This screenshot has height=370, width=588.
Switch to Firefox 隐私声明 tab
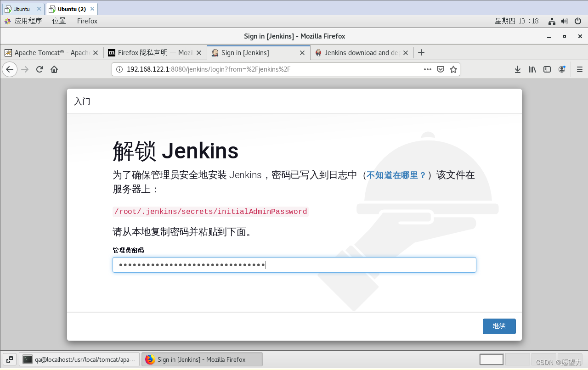click(x=155, y=53)
